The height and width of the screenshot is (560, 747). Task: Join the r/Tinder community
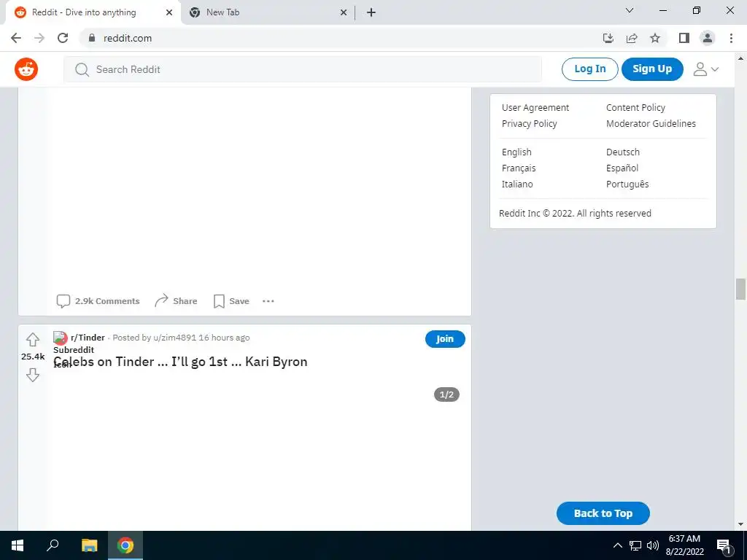tap(445, 339)
